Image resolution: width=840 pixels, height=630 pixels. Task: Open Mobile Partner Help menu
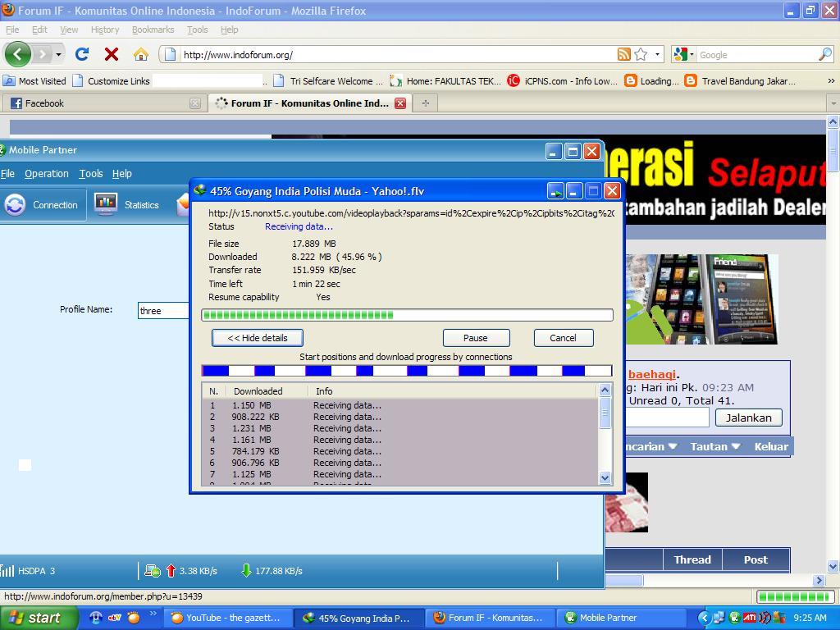[x=121, y=174]
